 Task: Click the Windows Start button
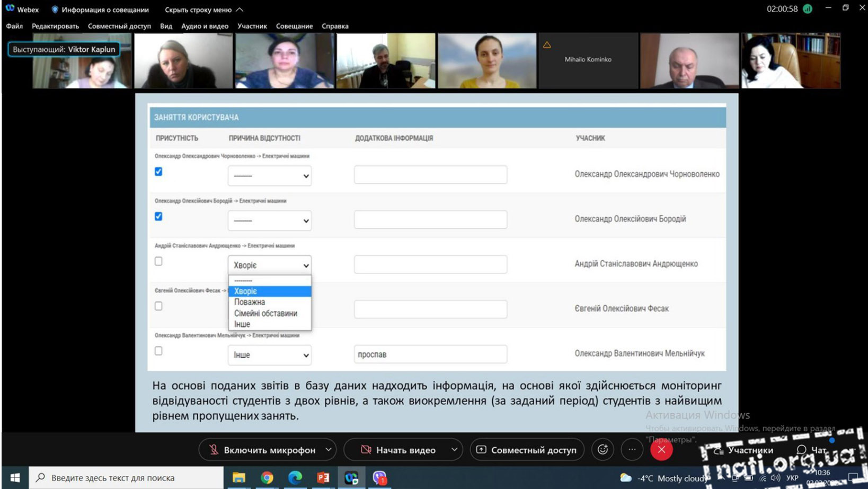[x=15, y=478]
